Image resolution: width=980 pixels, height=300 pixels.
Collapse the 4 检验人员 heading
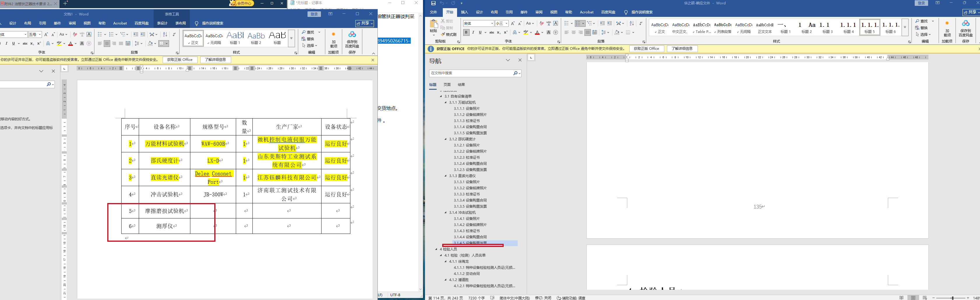point(436,249)
